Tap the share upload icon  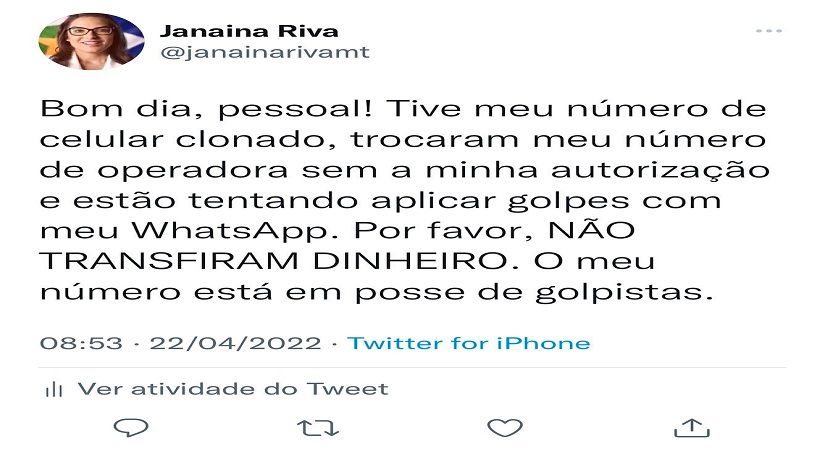[692, 428]
